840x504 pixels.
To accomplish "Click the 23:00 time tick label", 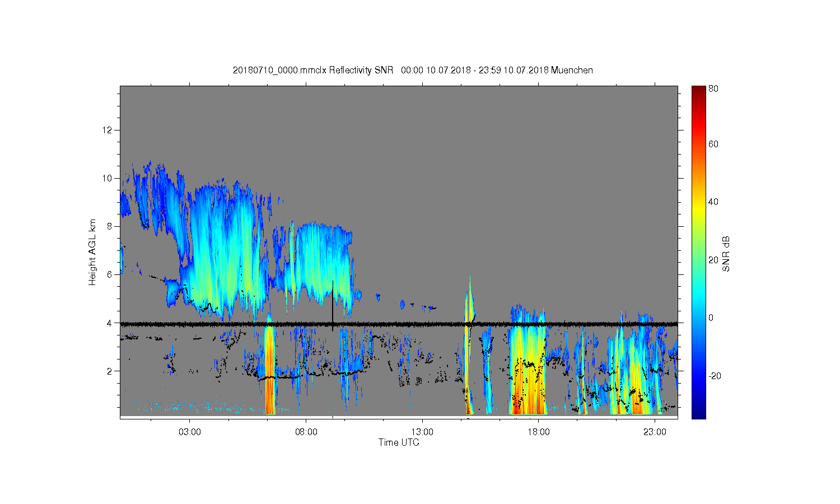I will click(x=655, y=432).
